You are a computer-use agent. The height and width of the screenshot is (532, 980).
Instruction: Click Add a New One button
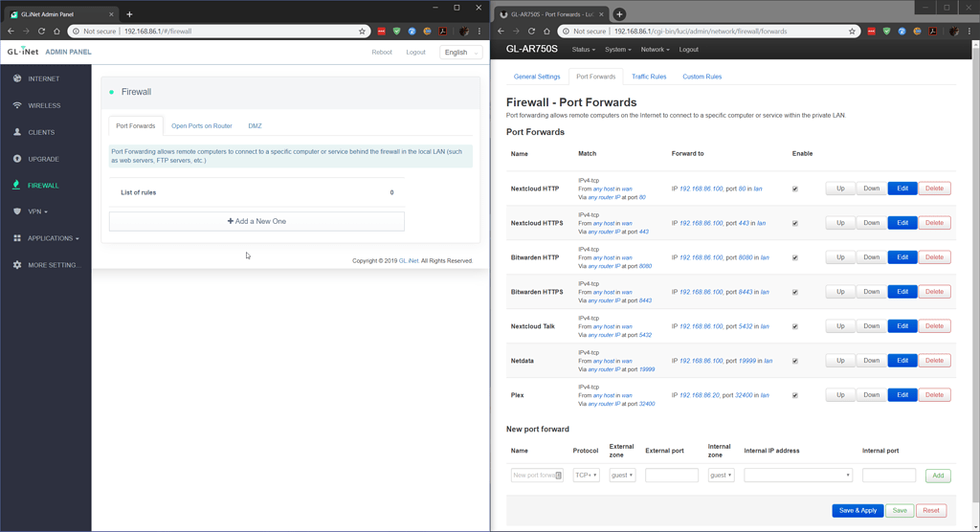[256, 221]
